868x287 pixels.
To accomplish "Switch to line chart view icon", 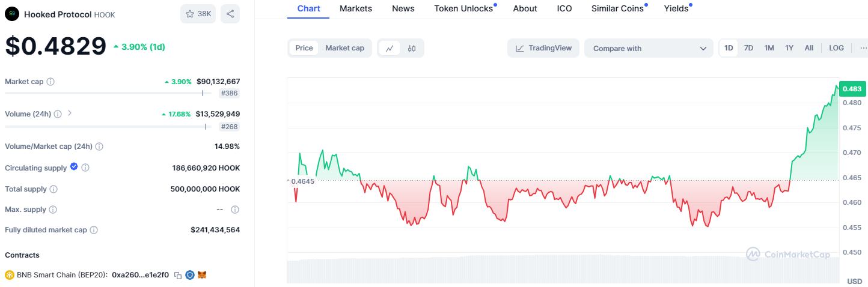I will pos(389,48).
